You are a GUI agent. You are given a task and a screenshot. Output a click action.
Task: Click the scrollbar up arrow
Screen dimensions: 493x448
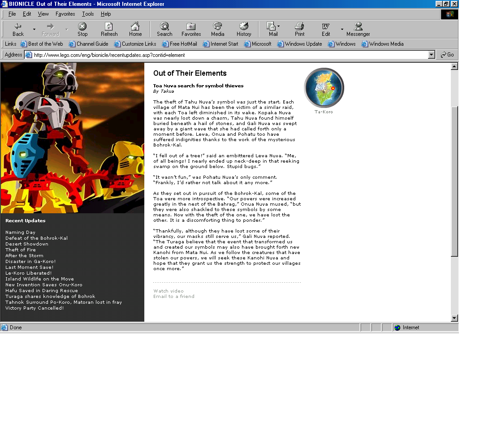[454, 66]
